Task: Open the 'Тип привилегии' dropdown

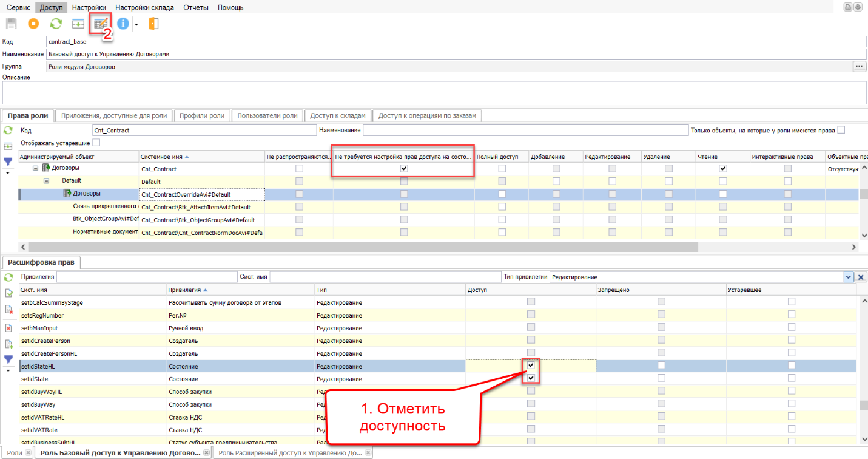Action: tap(848, 277)
